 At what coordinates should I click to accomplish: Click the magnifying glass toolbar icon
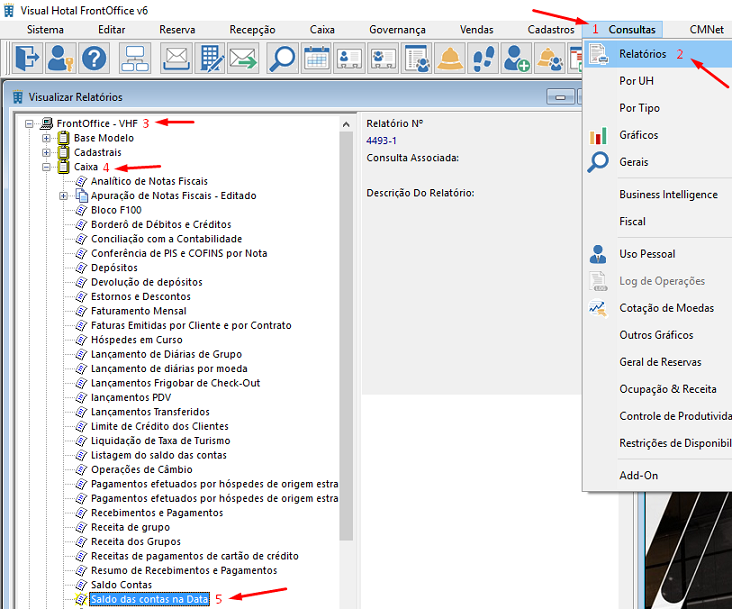tap(282, 58)
